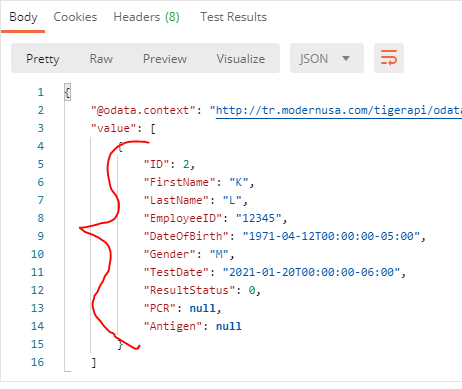
Task: Click the "12345" employee ID value
Action: coord(259,218)
